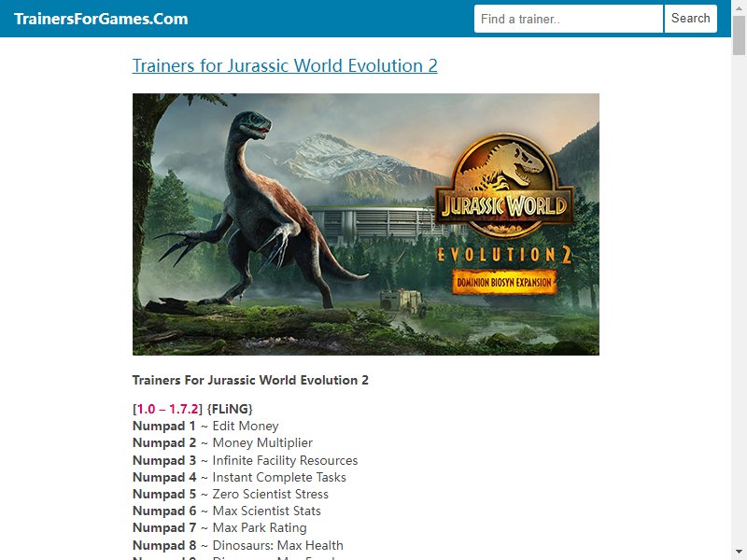Select the 'Numpad 5 ~ Zero Scientist Stress' line
Viewport: 747px width, 560px height.
pos(231,495)
